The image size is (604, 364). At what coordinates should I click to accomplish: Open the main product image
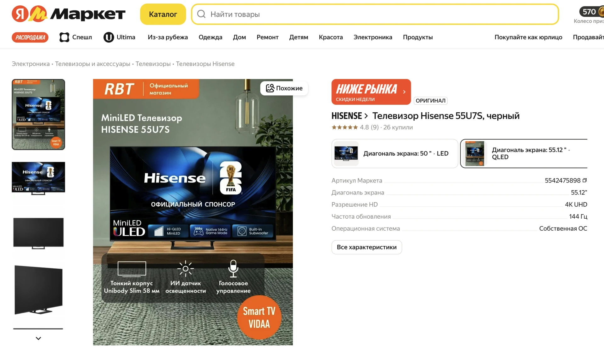click(193, 212)
